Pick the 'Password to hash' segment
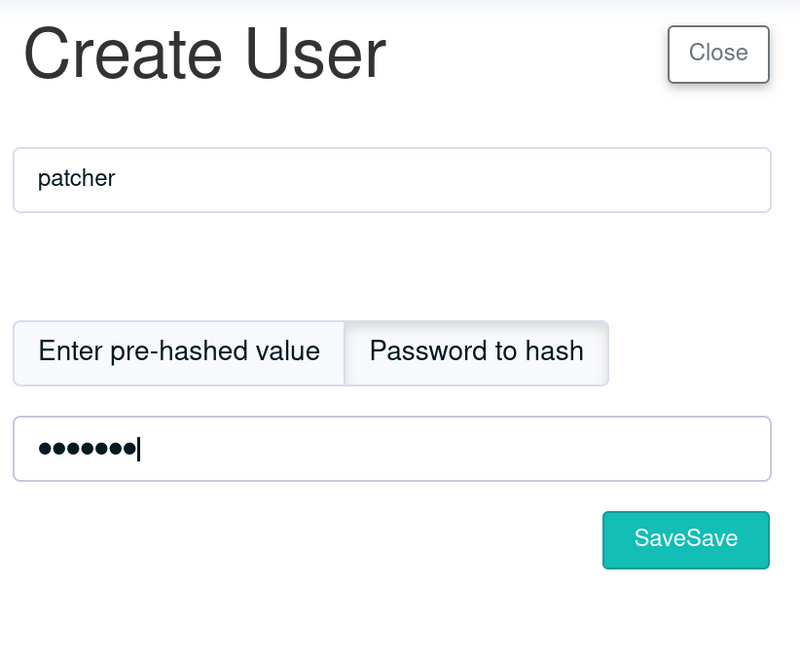 [477, 353]
